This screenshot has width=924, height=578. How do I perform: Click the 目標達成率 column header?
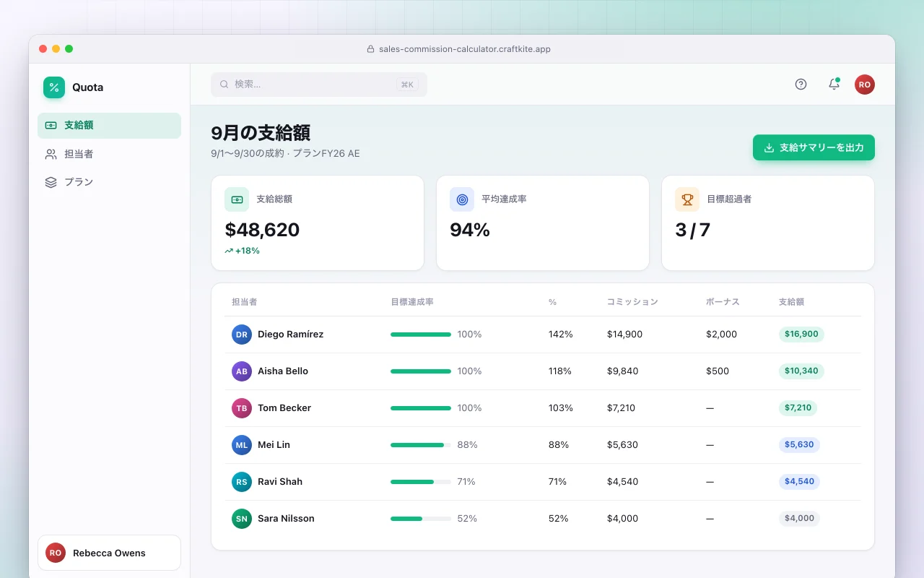click(x=412, y=302)
